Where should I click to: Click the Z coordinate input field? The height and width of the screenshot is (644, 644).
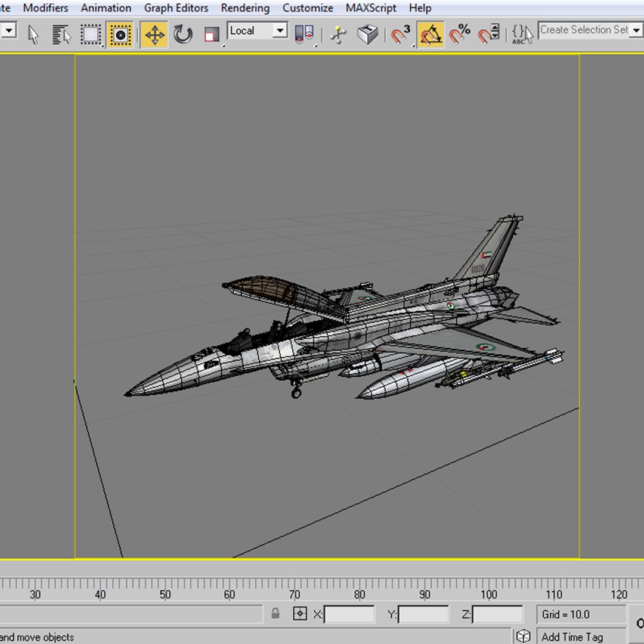pyautogui.click(x=497, y=614)
